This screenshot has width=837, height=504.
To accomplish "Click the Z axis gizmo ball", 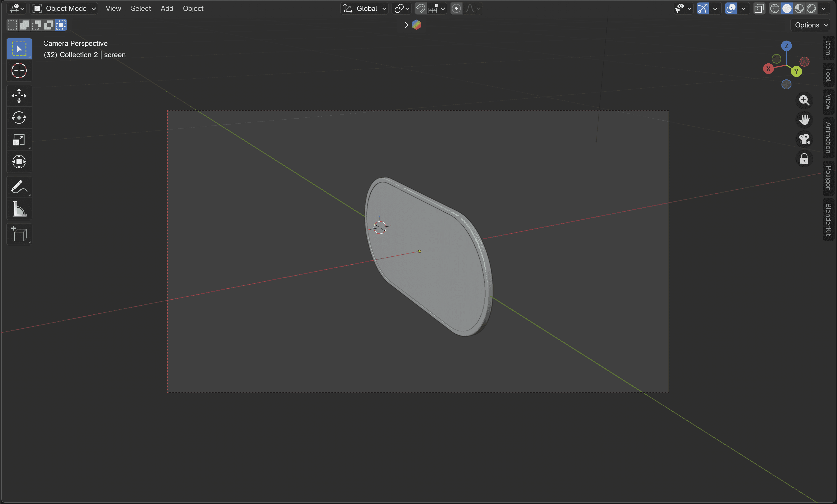I will click(786, 46).
